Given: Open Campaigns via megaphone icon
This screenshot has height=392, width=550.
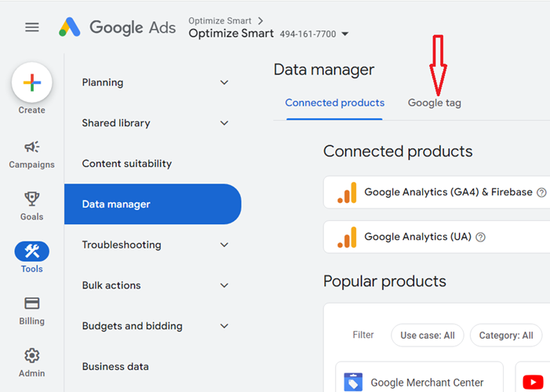Looking at the screenshot, I should [x=32, y=147].
